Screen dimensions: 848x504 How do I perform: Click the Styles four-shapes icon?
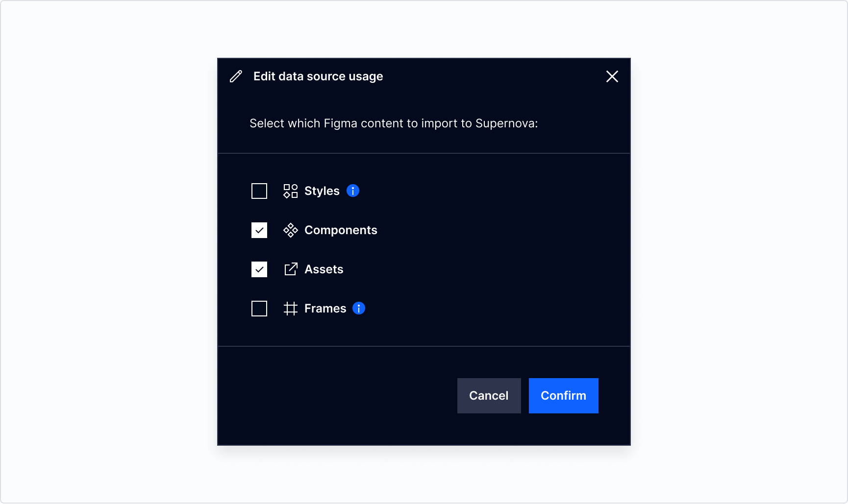pos(291,191)
